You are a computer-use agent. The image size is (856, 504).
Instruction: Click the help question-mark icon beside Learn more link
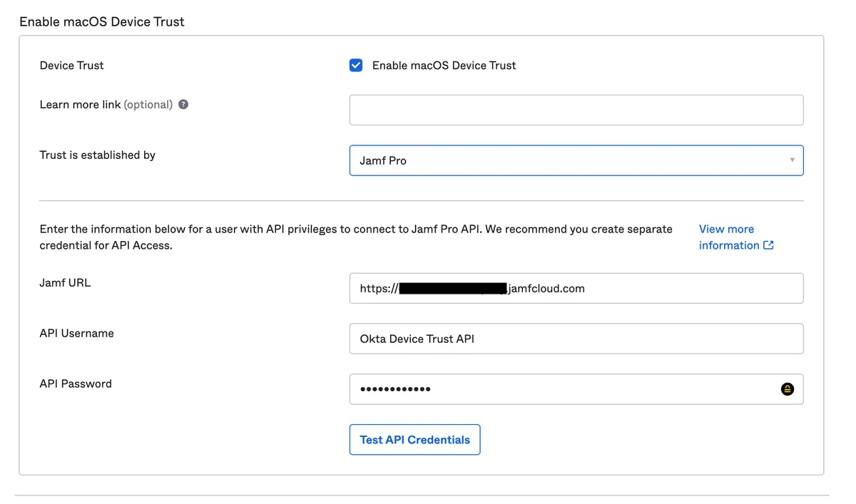(x=183, y=104)
